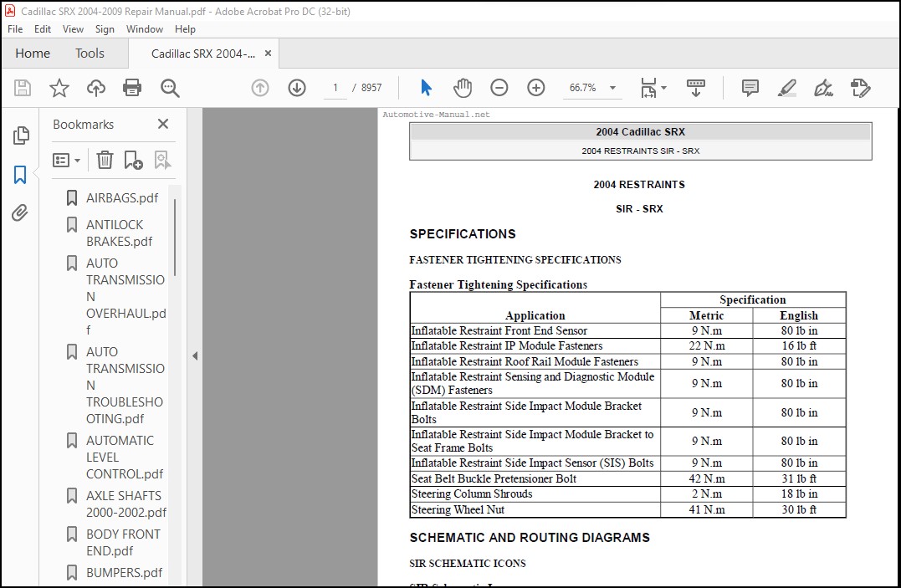This screenshot has height=588, width=901.
Task: Choose the Selection arrow tool
Action: pyautogui.click(x=426, y=88)
